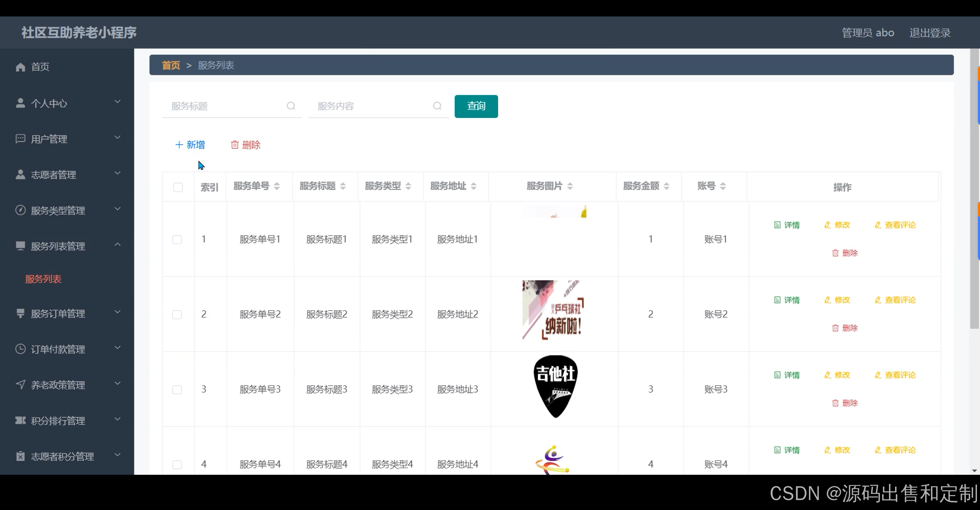Click the sort arrows on 服务单号 column

click(x=277, y=186)
